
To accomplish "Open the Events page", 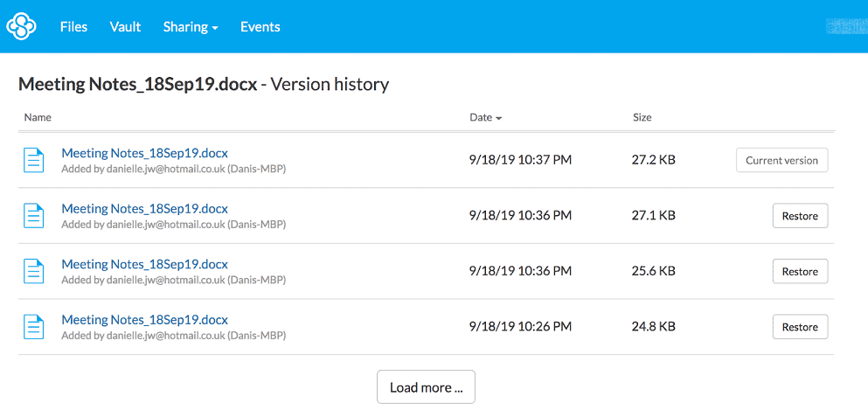I will 260,27.
